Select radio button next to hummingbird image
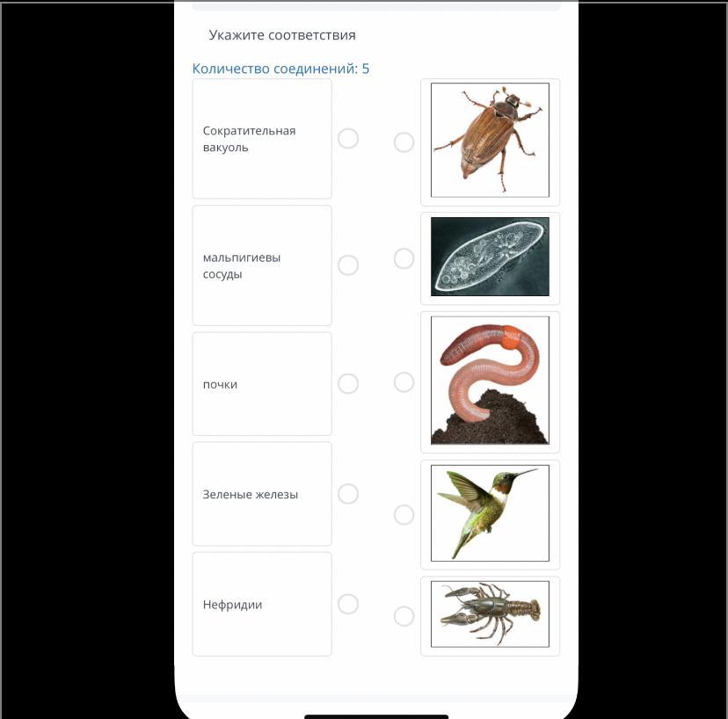Viewport: 728px width, 719px height. click(404, 515)
